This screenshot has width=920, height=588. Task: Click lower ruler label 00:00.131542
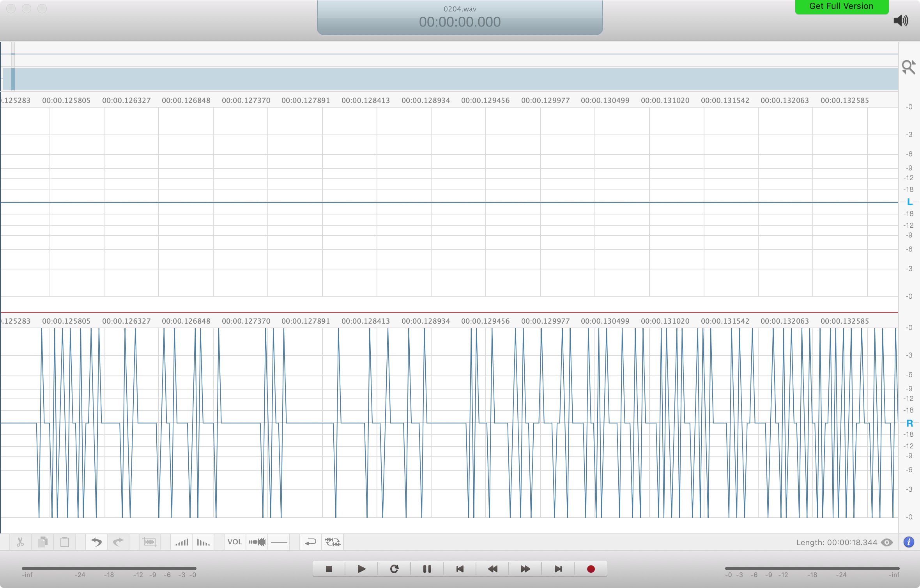(x=725, y=321)
